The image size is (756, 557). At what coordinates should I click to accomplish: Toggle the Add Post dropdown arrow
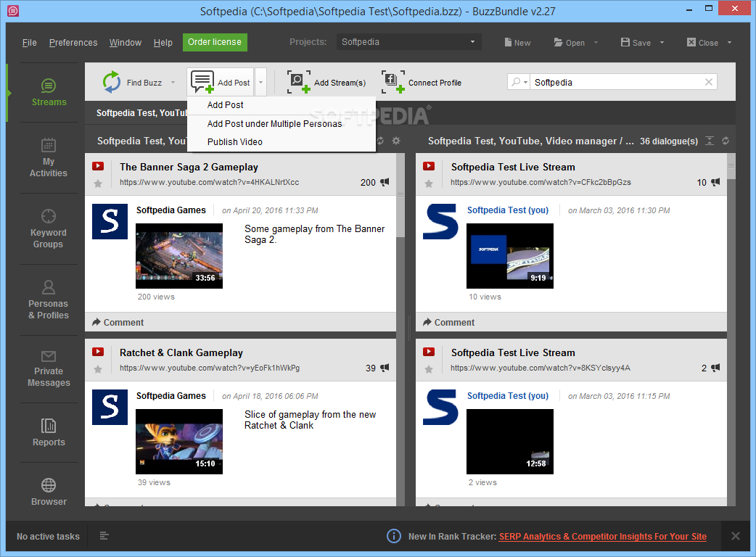tap(261, 83)
